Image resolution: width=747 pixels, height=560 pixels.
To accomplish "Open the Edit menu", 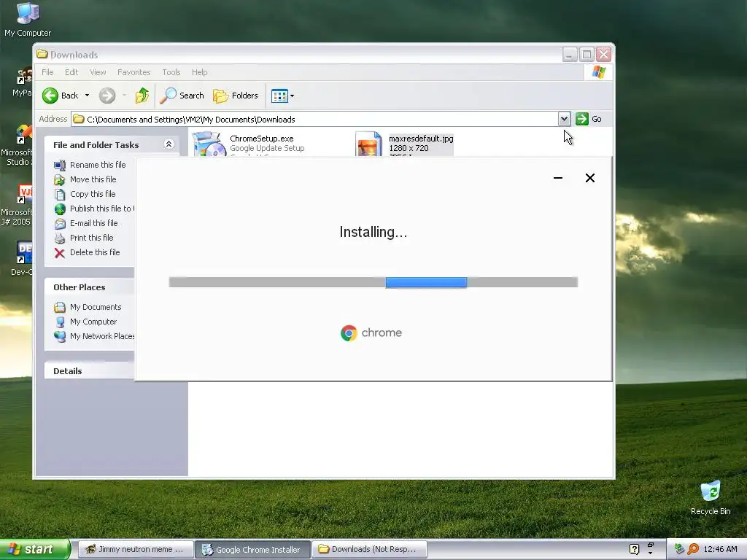I will (71, 72).
